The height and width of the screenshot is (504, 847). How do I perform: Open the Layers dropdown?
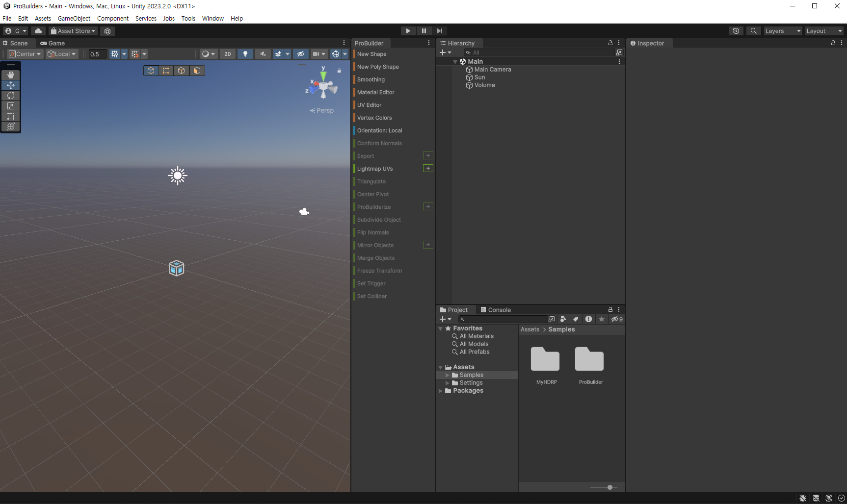coord(783,31)
